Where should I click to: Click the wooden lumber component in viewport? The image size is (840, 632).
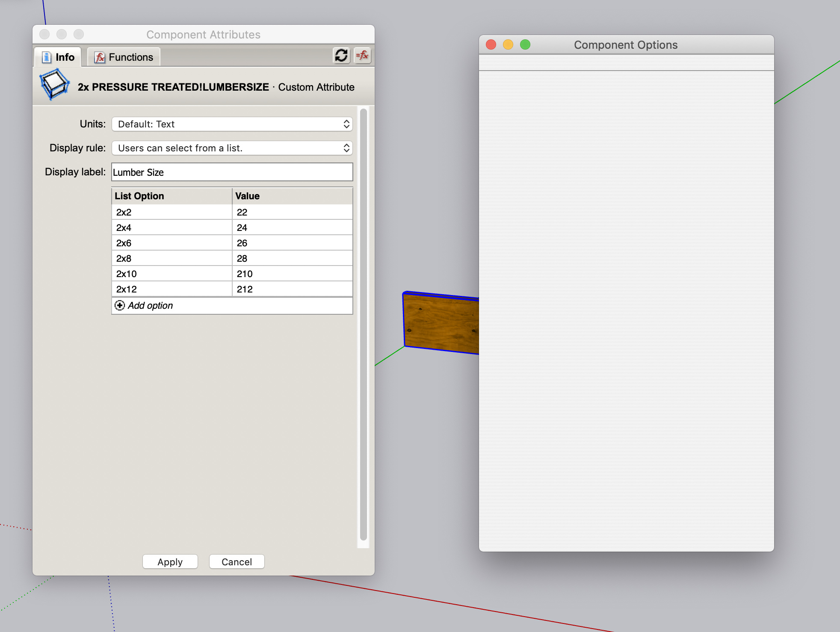tap(441, 324)
